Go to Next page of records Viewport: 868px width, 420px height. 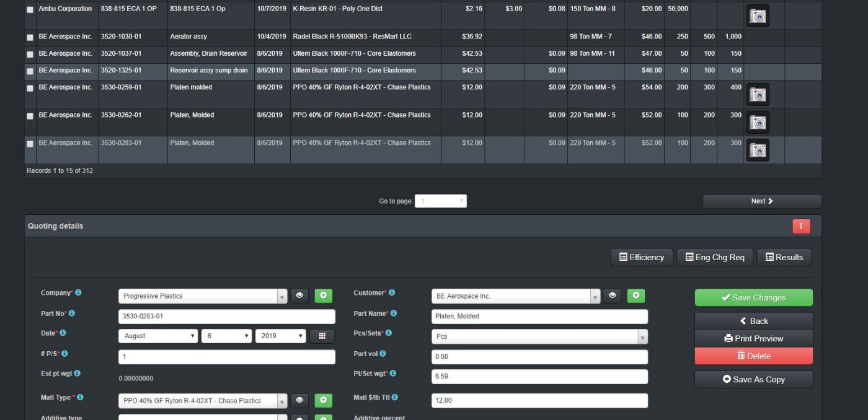[x=762, y=201]
